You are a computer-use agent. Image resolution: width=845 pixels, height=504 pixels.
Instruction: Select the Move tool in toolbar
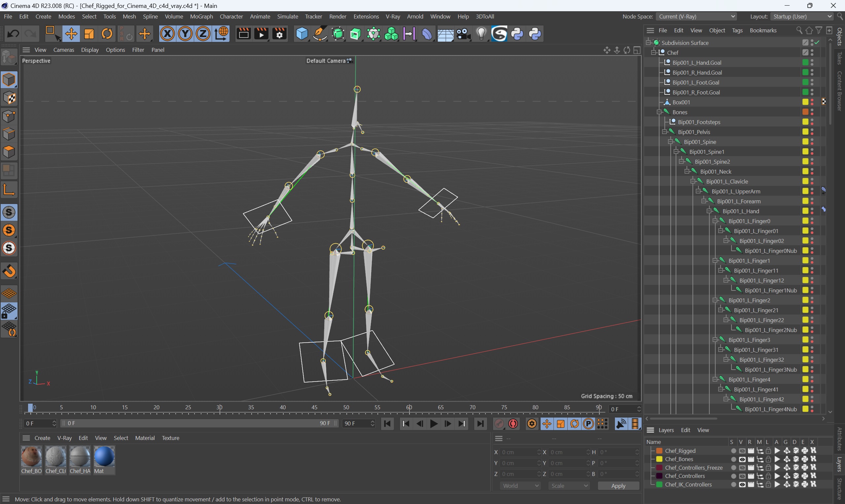point(71,34)
